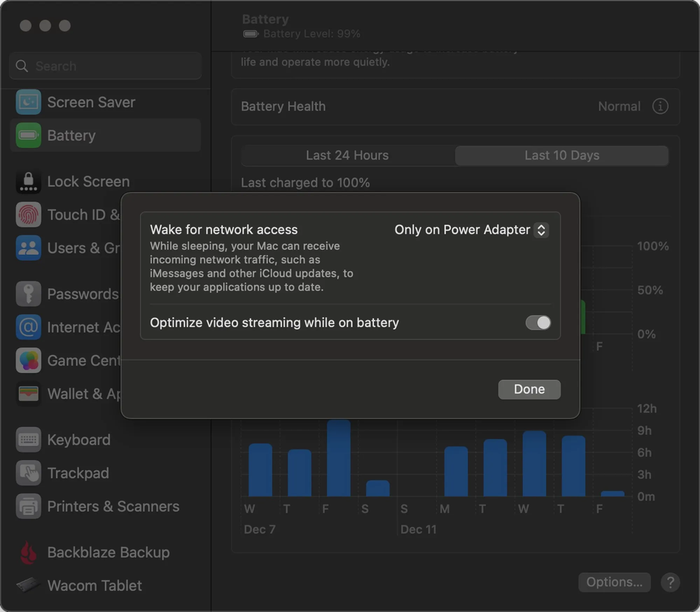Click the Screen Saver sidebar icon

[28, 102]
